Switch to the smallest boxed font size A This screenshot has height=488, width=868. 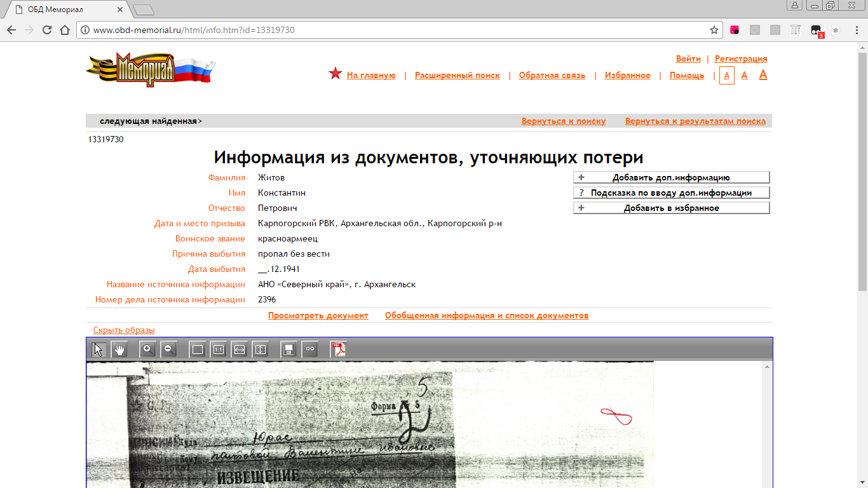pos(727,76)
